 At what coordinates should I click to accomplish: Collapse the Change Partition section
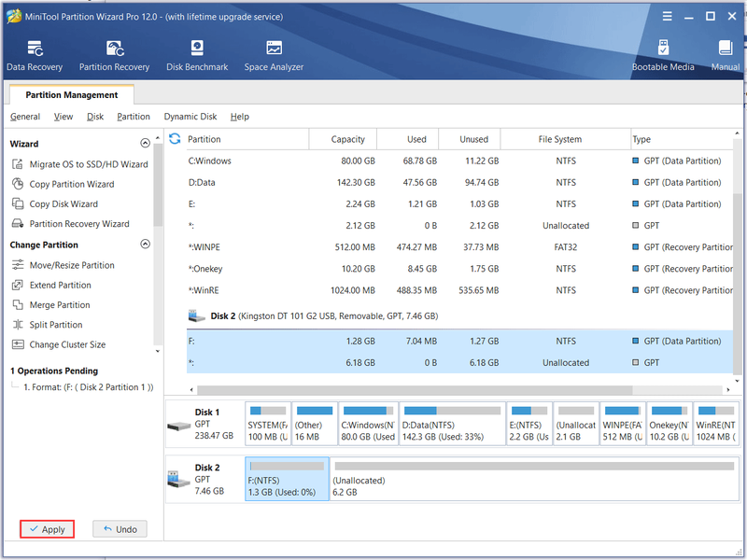click(146, 245)
